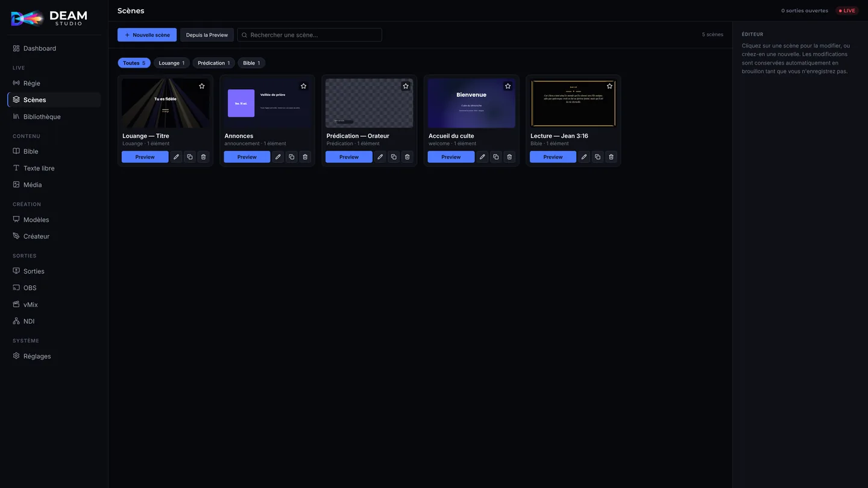Click the pencil icon on the Annonces card

pos(278,157)
